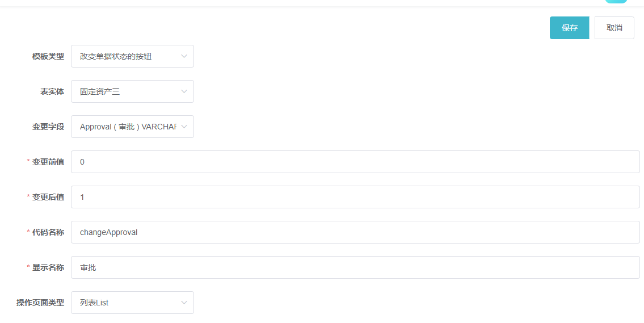The width and height of the screenshot is (644, 323).
Task: Click the 操作页面类型 field label
Action: [40, 303]
